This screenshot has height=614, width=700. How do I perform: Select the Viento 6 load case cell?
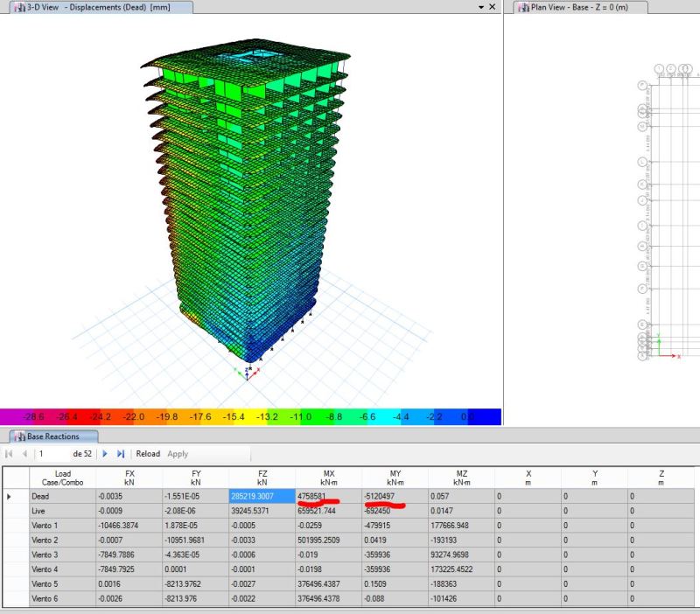tap(62, 599)
